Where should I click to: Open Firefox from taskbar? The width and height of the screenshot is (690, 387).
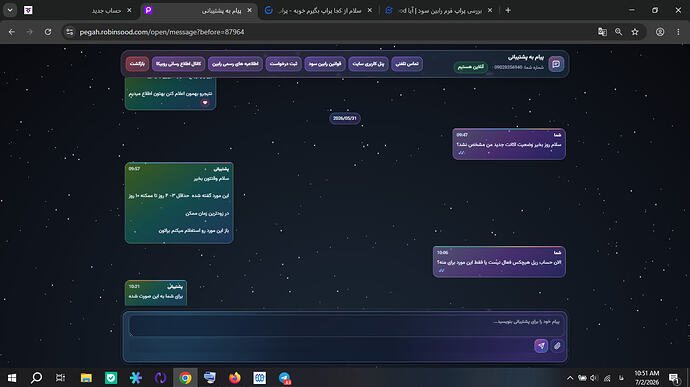(x=235, y=378)
